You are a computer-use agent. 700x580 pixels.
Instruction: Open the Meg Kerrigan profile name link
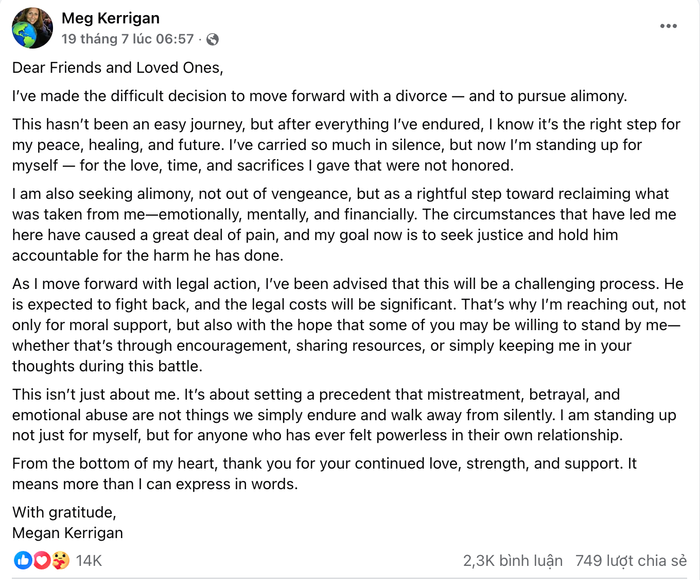coord(110,18)
